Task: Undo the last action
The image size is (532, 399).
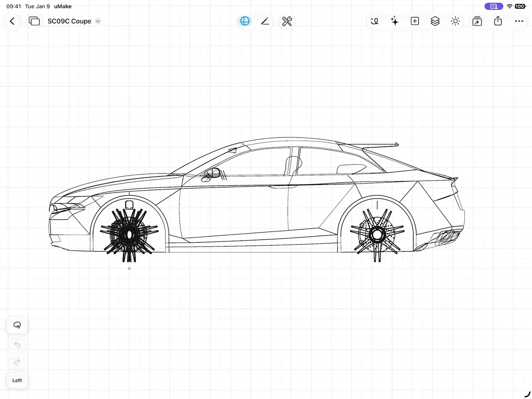Action: pyautogui.click(x=17, y=345)
